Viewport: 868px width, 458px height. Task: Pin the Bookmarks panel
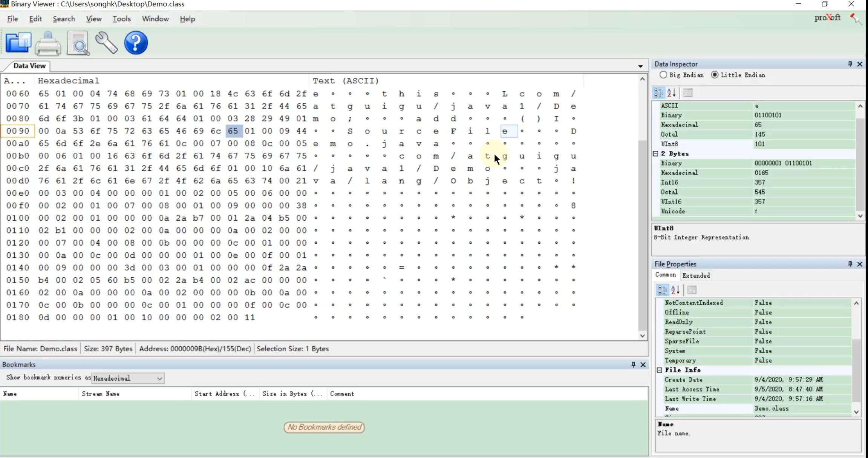point(633,364)
